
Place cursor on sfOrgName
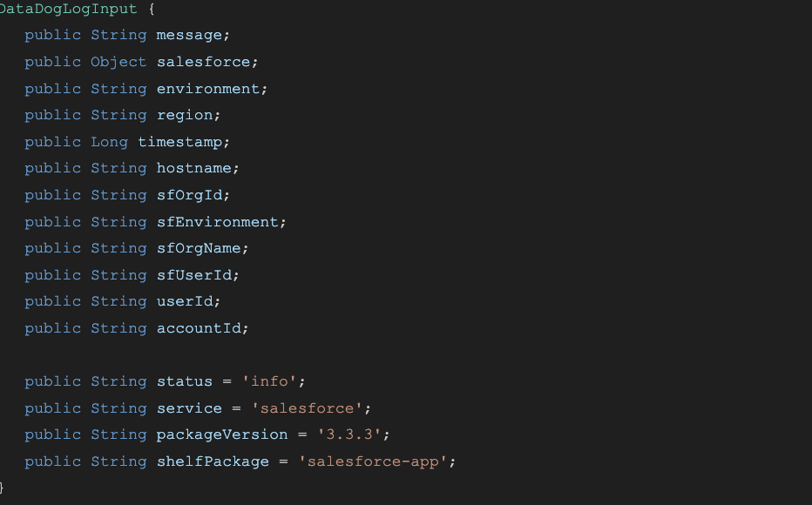click(x=199, y=248)
